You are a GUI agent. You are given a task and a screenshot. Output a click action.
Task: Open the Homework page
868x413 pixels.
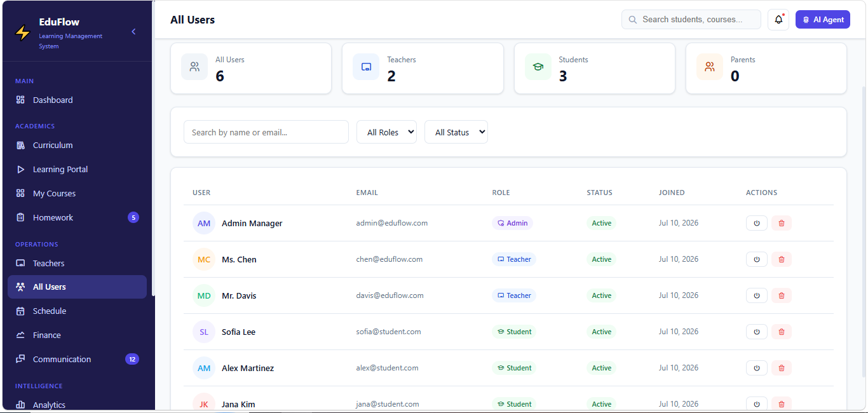point(77,217)
